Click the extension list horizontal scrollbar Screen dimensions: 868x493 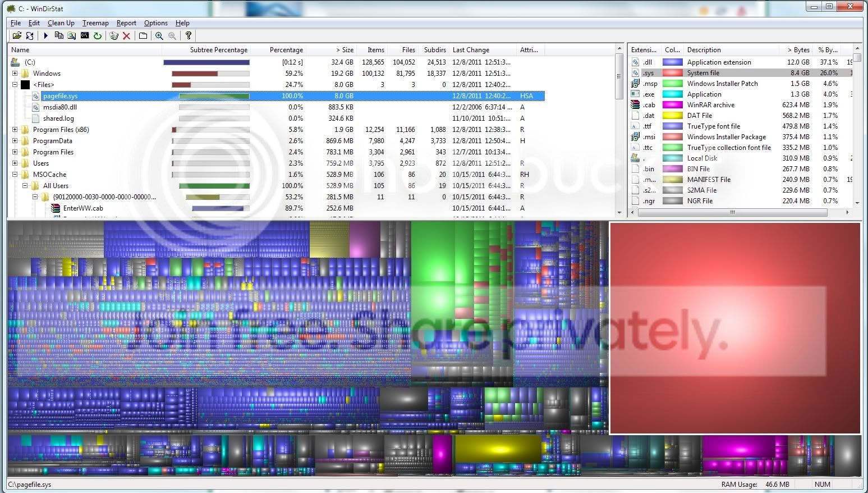(740, 212)
